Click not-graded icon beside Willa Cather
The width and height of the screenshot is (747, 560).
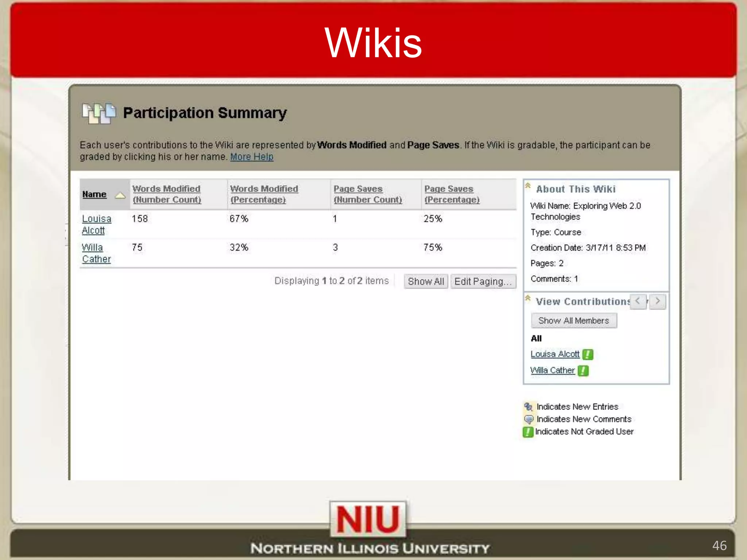[583, 371]
